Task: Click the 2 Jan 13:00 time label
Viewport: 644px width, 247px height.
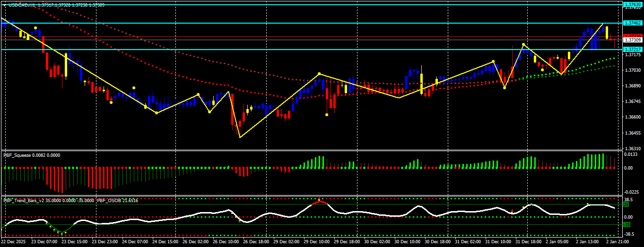Action: point(586,241)
